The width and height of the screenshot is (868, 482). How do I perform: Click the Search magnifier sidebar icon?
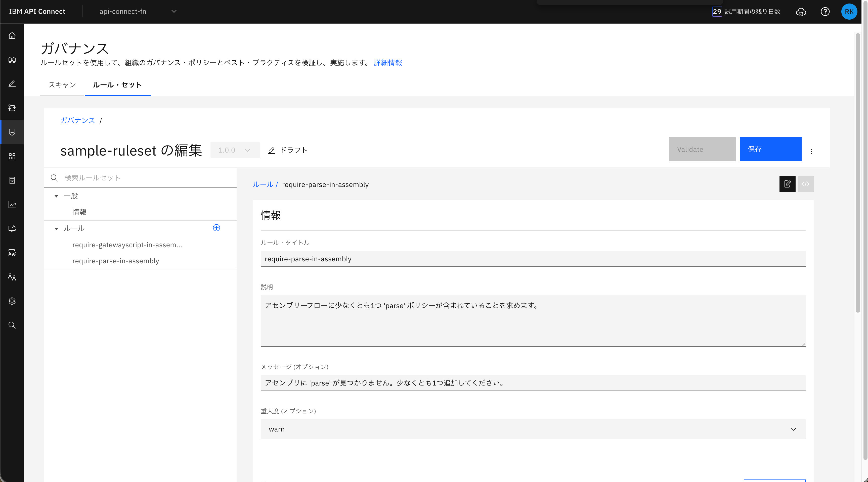[12, 325]
